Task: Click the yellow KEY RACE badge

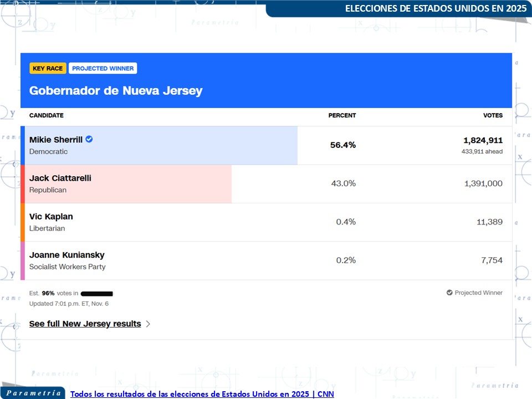Action: coord(48,68)
